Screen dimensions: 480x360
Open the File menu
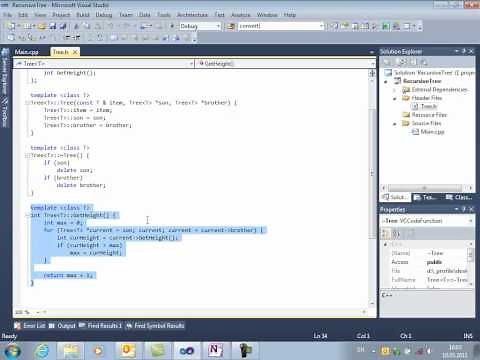8,15
